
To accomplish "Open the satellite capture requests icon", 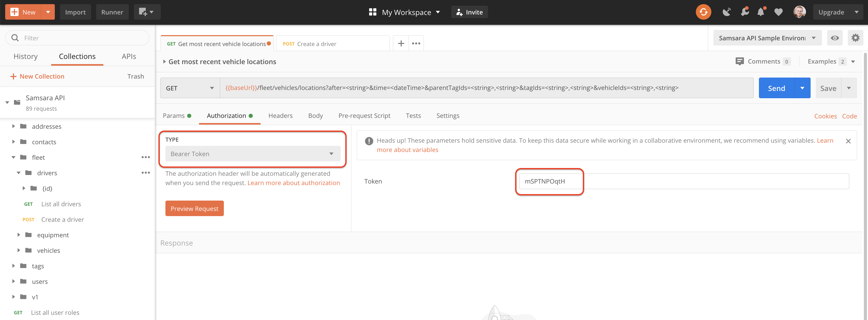I will pos(726,12).
